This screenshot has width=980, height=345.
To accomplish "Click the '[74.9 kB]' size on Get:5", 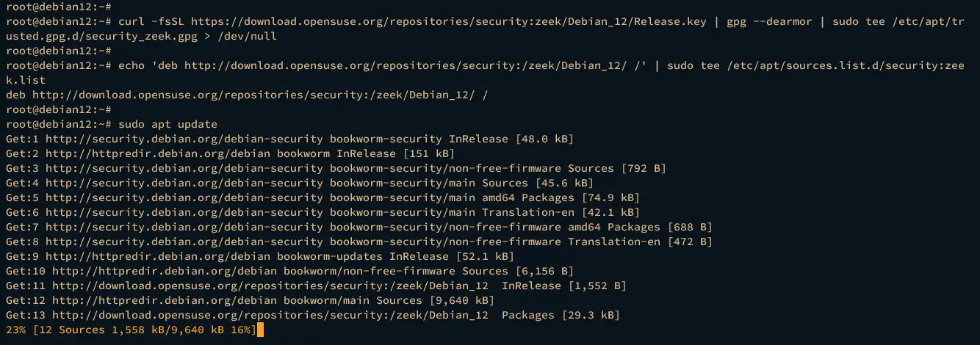I will tap(609, 197).
